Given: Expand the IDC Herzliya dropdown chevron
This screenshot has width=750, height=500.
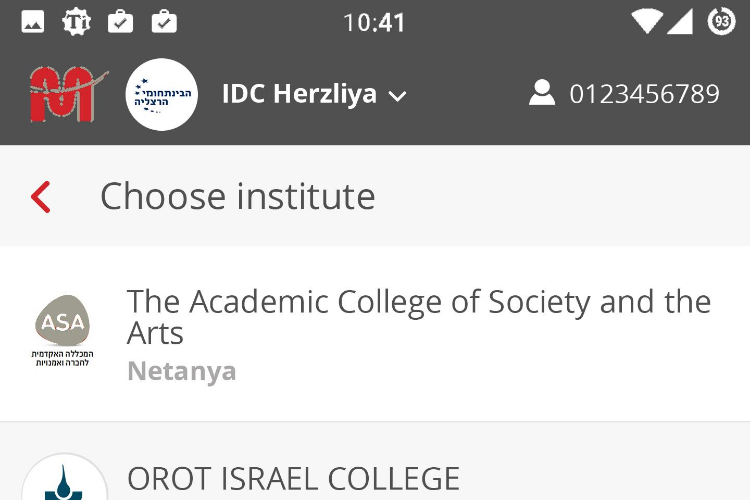Looking at the screenshot, I should [397, 96].
